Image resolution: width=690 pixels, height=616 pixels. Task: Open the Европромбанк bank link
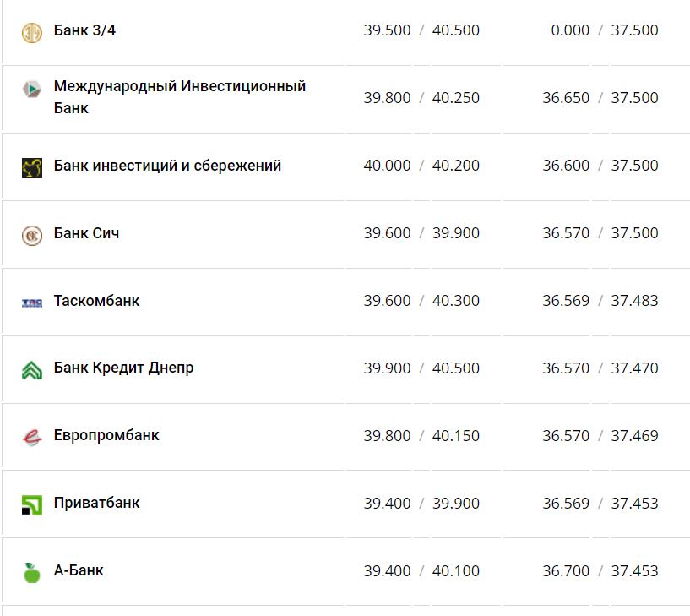tap(106, 436)
